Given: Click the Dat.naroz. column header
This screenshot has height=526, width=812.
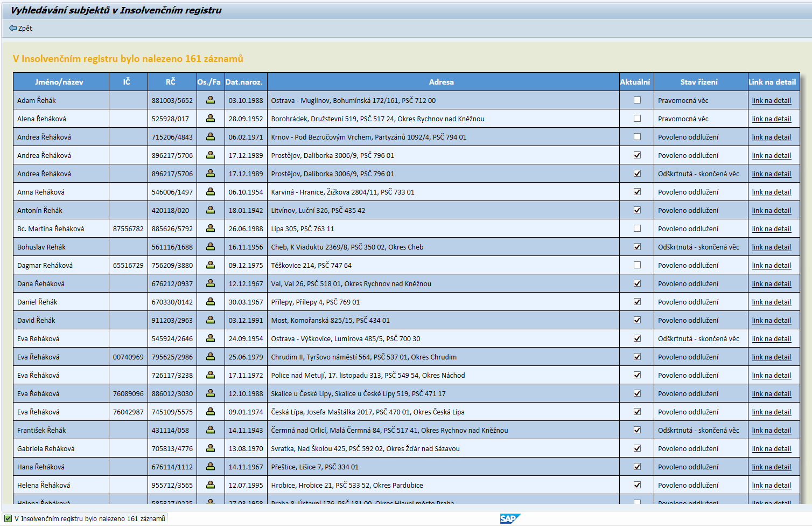Looking at the screenshot, I should click(x=244, y=82).
